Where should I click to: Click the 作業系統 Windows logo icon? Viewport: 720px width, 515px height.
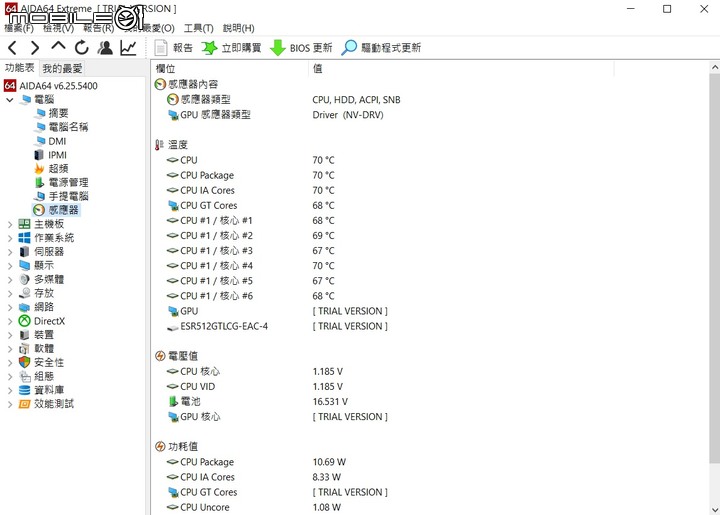point(24,238)
